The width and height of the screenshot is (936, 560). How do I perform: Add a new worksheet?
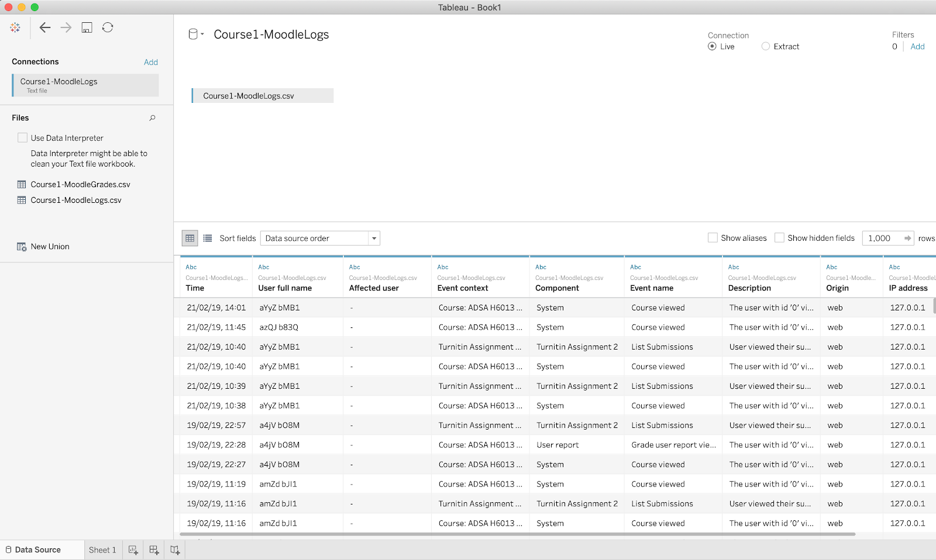tap(133, 550)
